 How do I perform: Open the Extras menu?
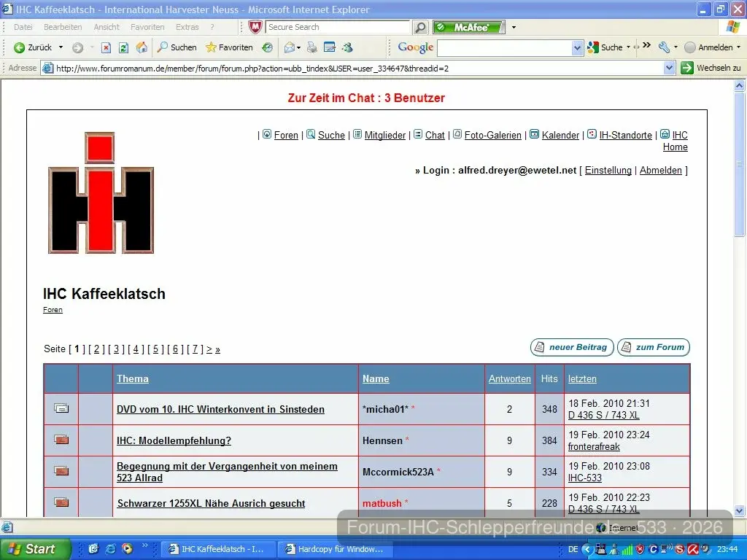(187, 27)
